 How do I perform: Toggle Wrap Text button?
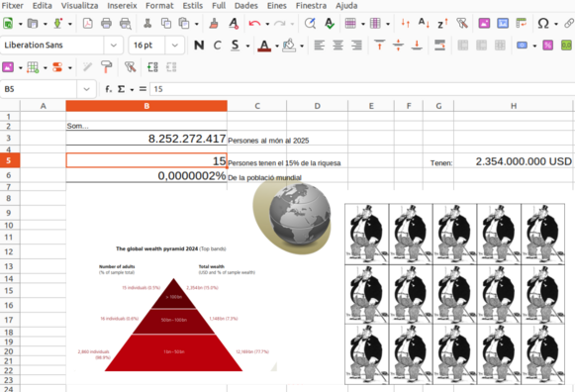[439, 46]
